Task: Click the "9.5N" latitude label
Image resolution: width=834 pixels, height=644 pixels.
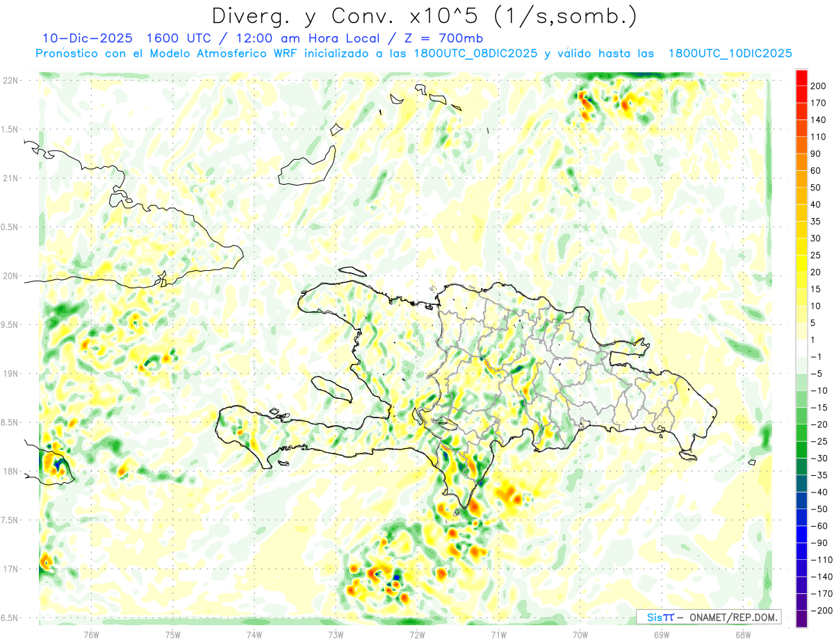Action: click(x=10, y=324)
